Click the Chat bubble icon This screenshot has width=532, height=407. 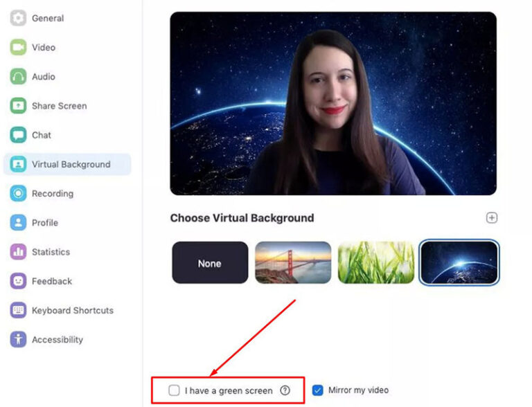point(18,135)
